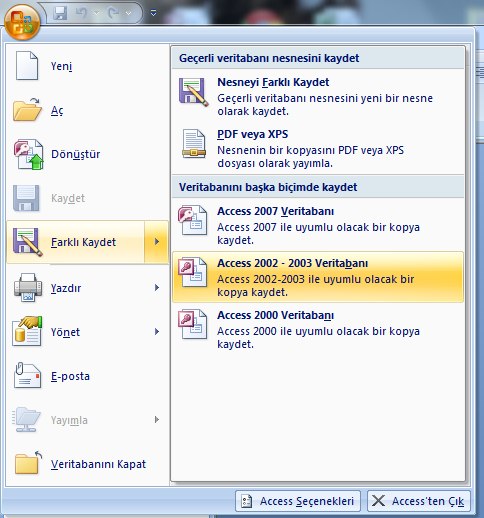The height and width of the screenshot is (518, 484).
Task: Click the open folder icon for Aç
Action: point(27,110)
